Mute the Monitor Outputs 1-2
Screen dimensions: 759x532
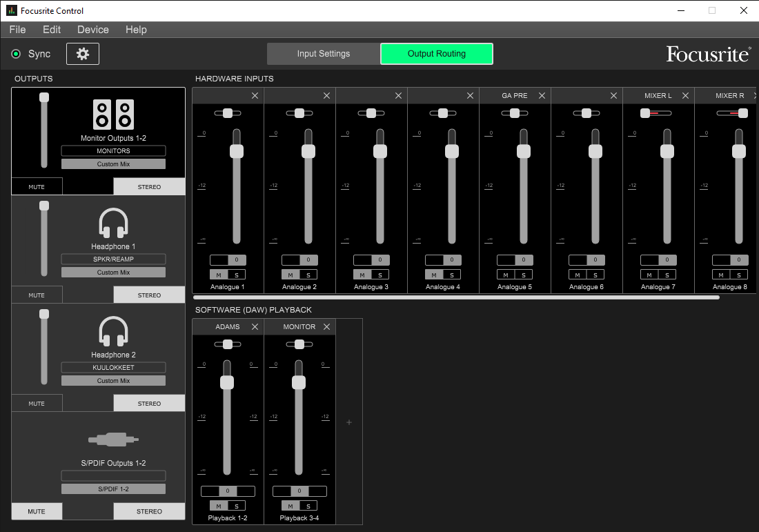point(37,187)
